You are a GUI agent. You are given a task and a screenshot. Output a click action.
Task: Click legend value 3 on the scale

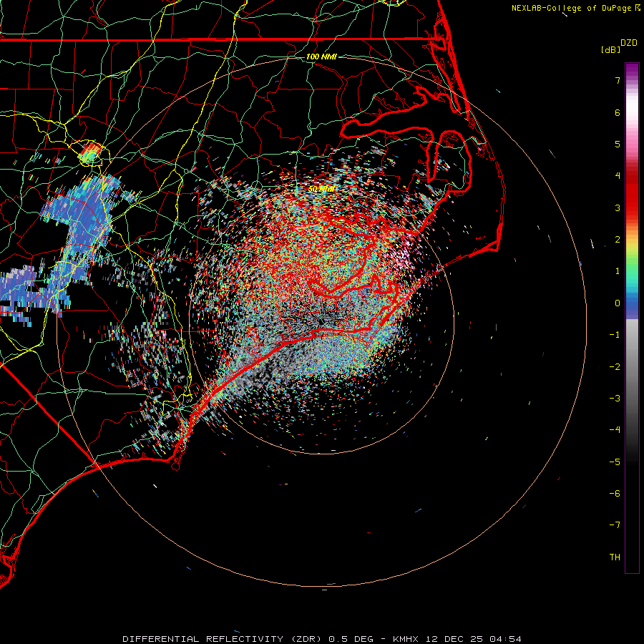618,208
